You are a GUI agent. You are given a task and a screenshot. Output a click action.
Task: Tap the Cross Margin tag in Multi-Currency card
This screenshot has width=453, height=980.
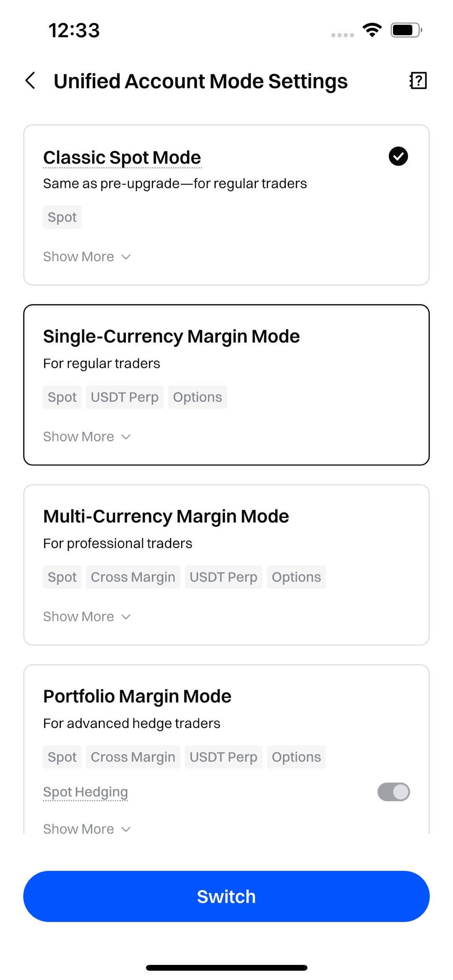[133, 577]
